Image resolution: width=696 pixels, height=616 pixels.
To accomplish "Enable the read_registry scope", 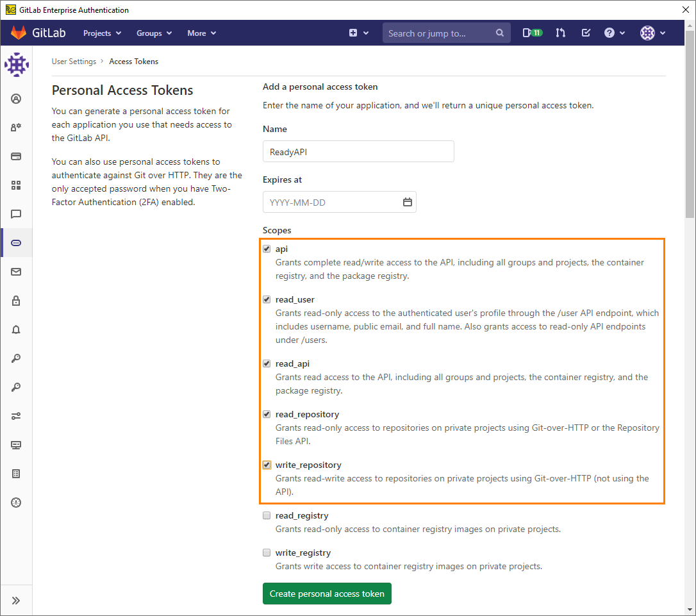I will 267,515.
